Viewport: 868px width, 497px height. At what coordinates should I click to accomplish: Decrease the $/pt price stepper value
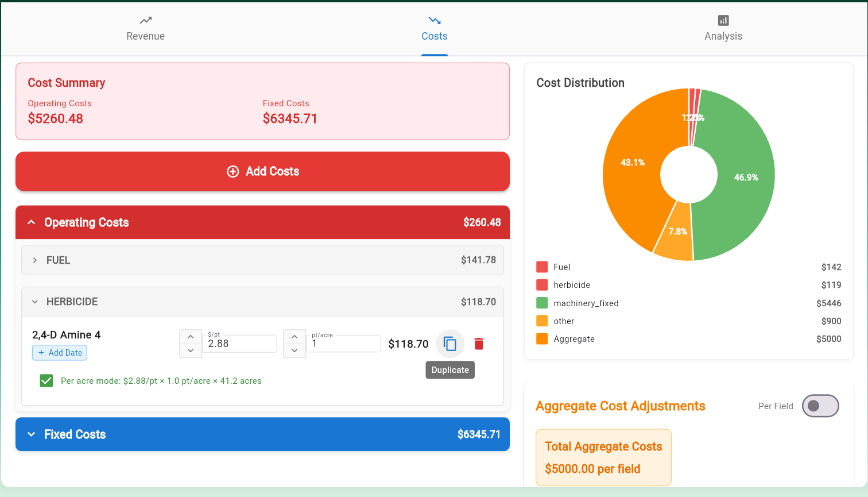click(x=191, y=350)
